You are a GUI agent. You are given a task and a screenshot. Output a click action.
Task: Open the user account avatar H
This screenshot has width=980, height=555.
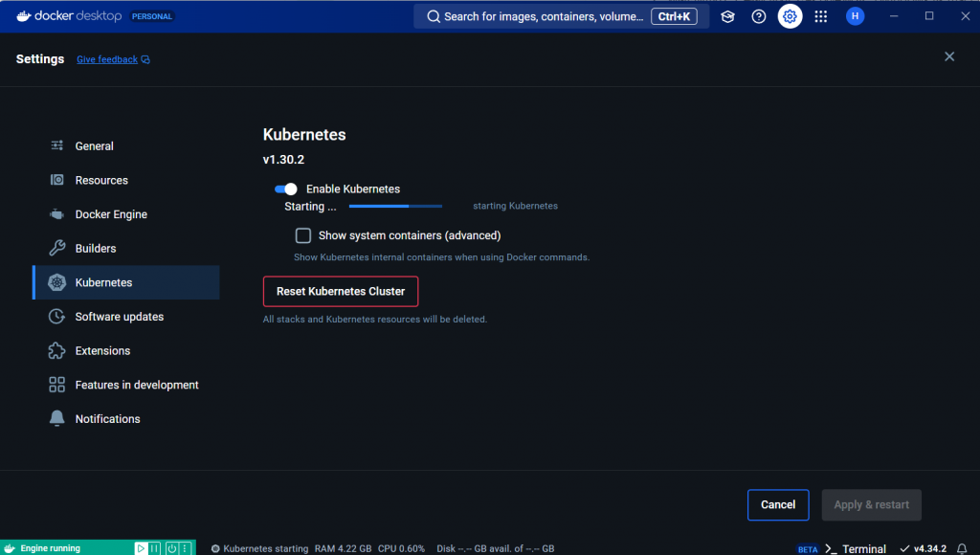coord(855,16)
